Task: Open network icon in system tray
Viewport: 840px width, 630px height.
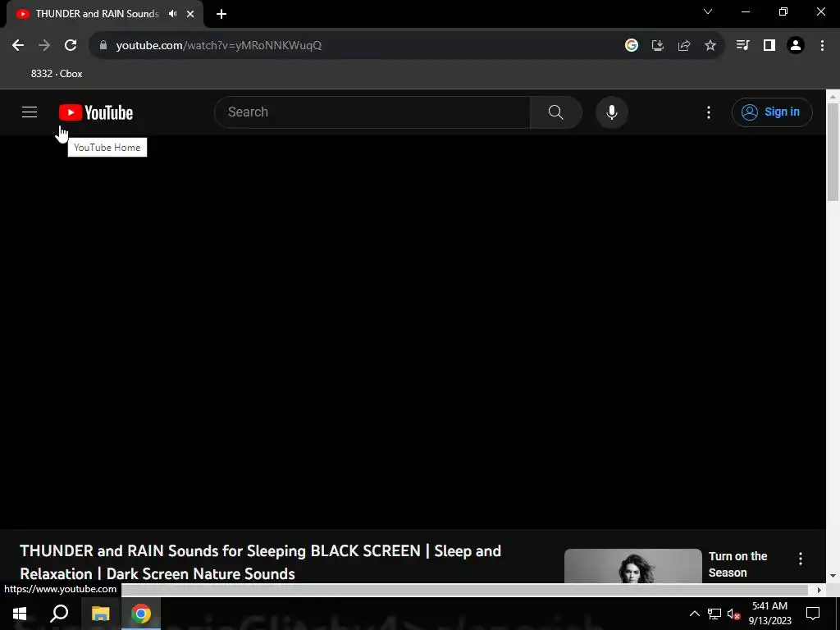Action: click(x=714, y=614)
